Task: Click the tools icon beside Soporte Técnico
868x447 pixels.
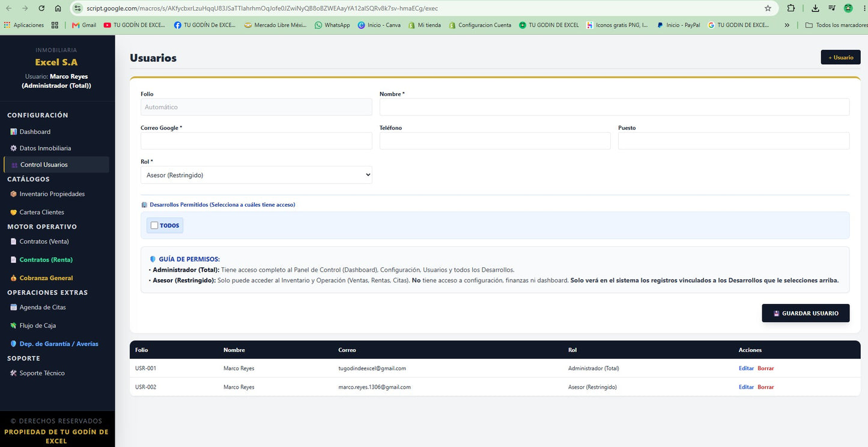Action: 14,373
